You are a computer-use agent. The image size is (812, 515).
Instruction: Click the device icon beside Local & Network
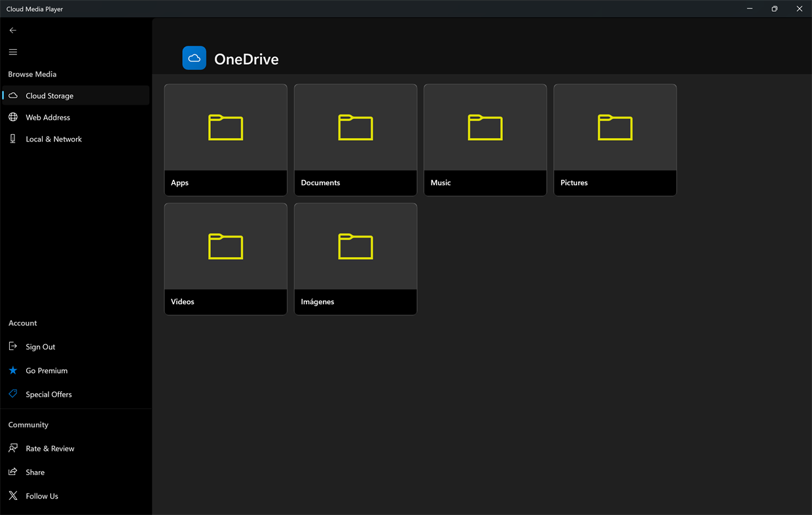(13, 138)
